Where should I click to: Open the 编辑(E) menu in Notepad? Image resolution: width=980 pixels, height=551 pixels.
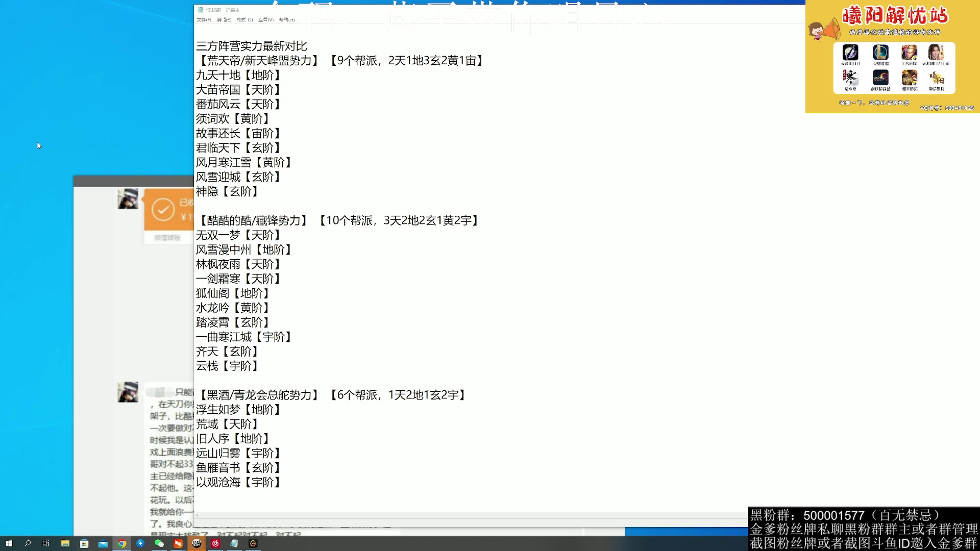click(x=224, y=20)
